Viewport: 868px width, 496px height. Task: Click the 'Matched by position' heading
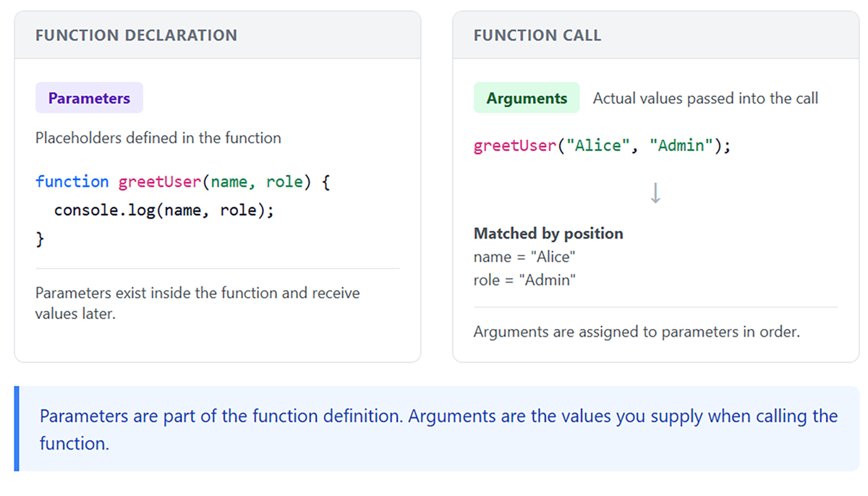[x=548, y=234]
